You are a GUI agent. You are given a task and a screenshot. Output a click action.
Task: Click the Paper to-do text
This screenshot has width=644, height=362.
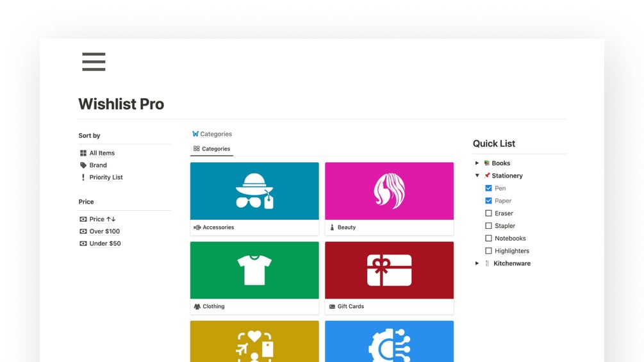tap(503, 201)
